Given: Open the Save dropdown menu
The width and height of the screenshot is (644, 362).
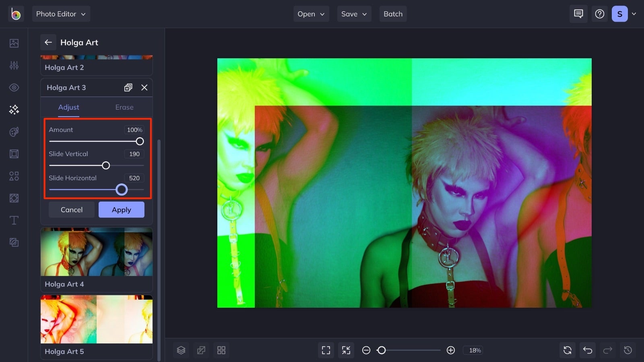Looking at the screenshot, I should click(354, 14).
